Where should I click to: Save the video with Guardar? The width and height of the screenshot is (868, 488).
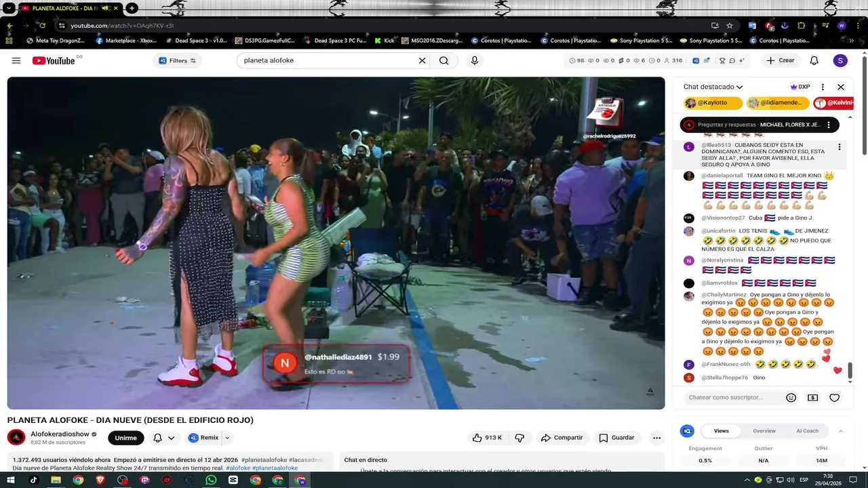tap(616, 438)
